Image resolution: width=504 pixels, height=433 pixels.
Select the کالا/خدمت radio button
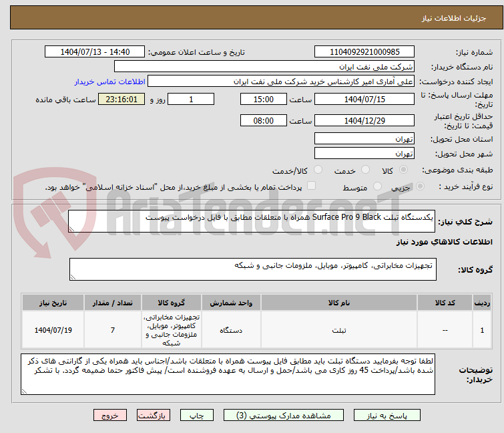coord(318,170)
